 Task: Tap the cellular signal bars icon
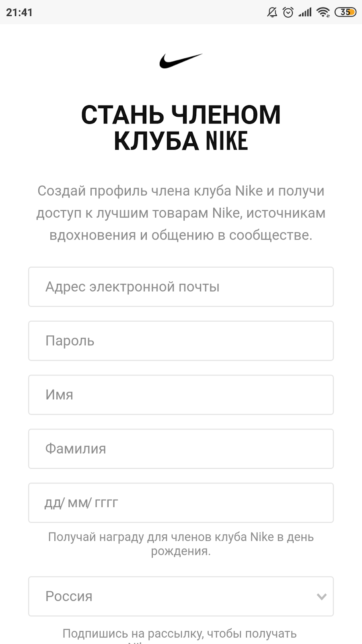pos(305,12)
